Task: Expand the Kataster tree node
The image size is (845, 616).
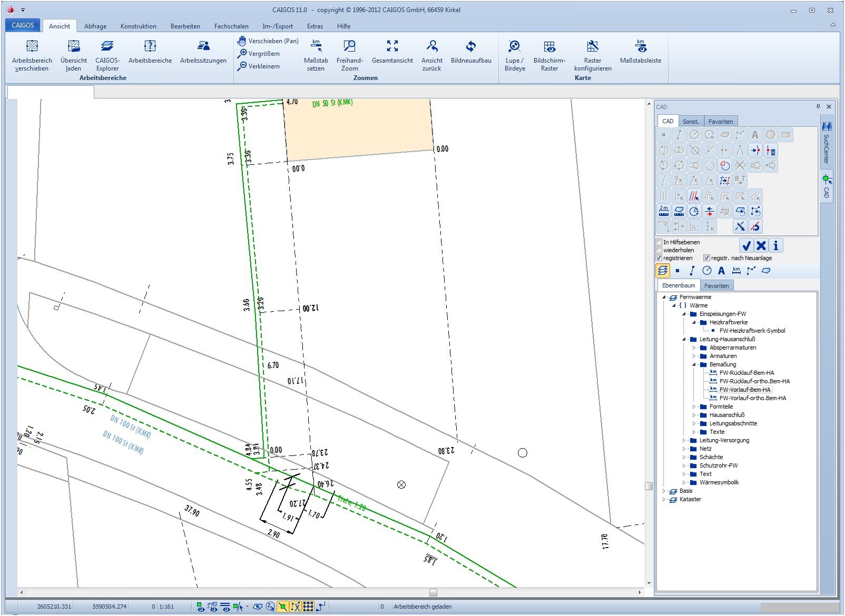Action: pos(664,499)
